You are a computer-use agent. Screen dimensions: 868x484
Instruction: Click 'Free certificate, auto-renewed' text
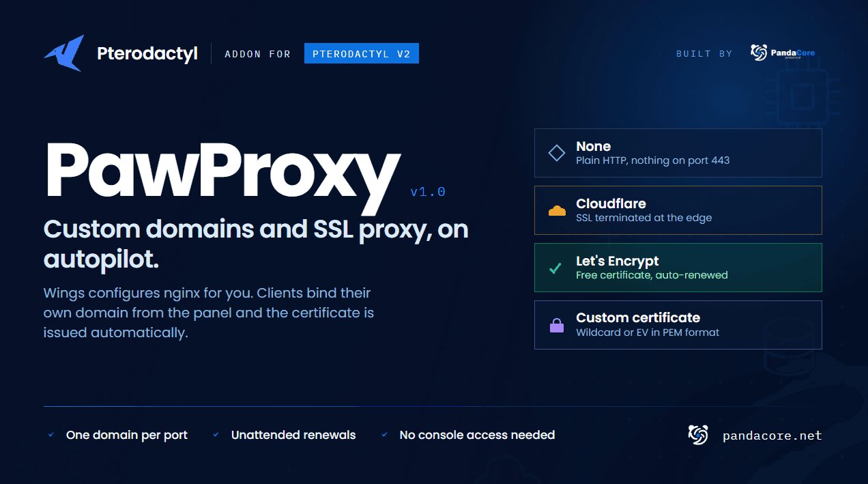coord(652,275)
